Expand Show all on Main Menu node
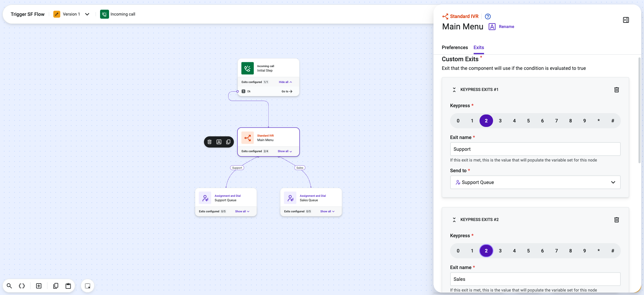 (285, 151)
